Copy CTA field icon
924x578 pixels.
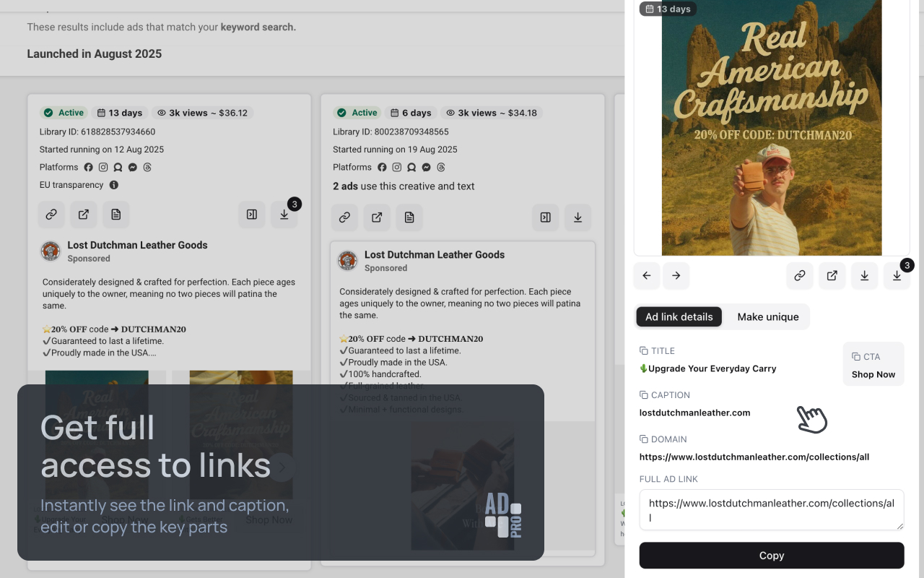[x=856, y=357]
